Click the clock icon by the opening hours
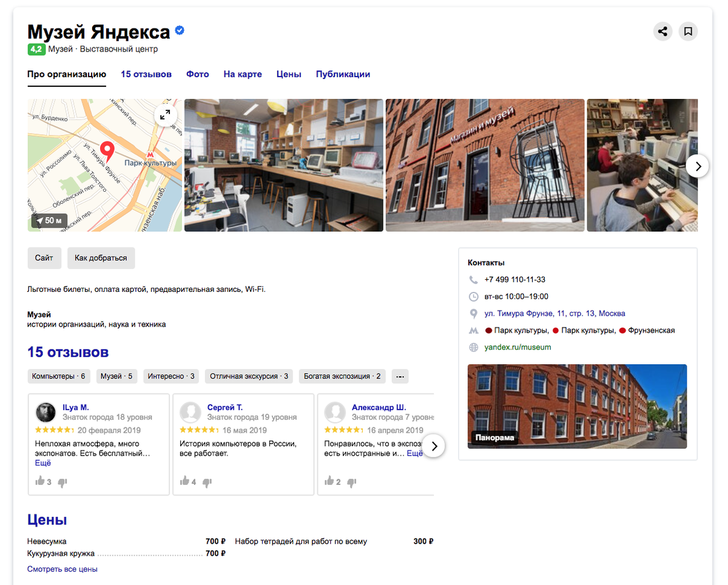The image size is (728, 585). point(474,297)
